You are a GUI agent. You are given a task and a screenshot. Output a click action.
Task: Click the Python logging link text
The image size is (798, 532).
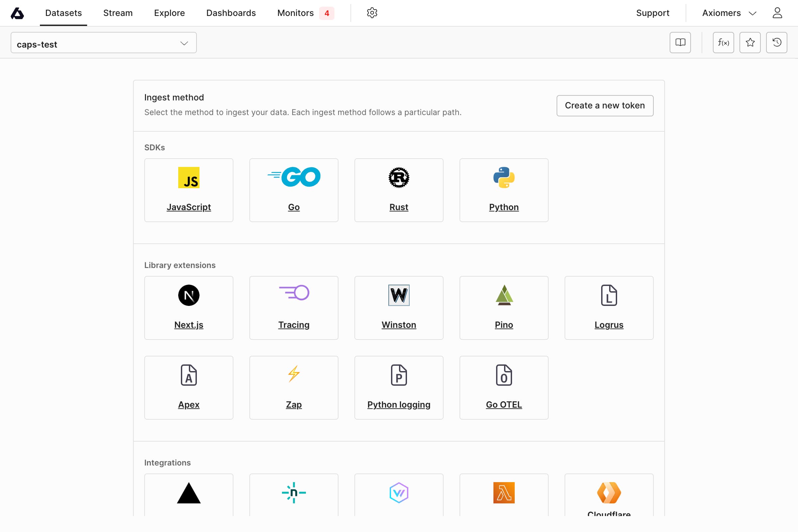click(399, 404)
